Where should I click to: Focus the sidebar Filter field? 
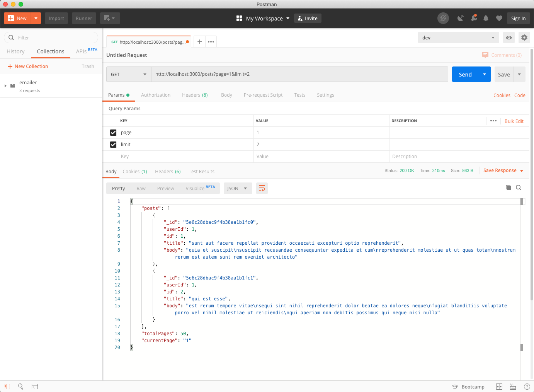pyautogui.click(x=51, y=37)
